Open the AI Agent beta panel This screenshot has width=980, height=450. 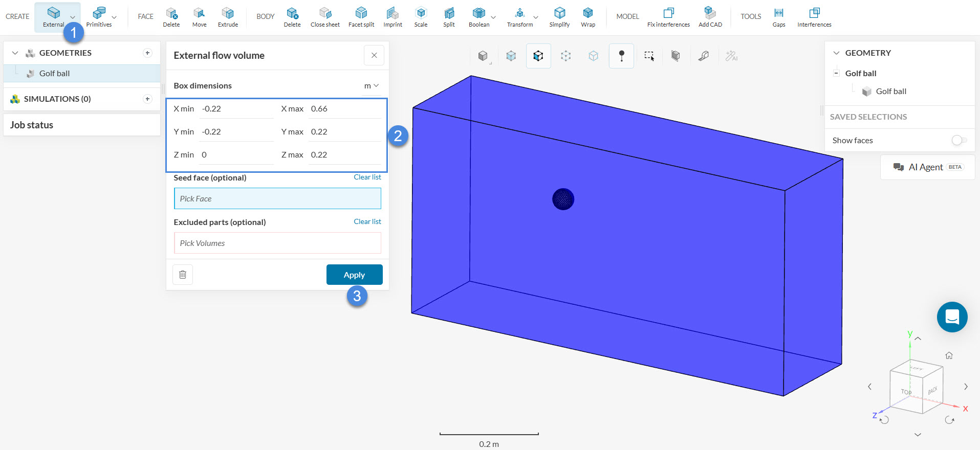pos(927,167)
